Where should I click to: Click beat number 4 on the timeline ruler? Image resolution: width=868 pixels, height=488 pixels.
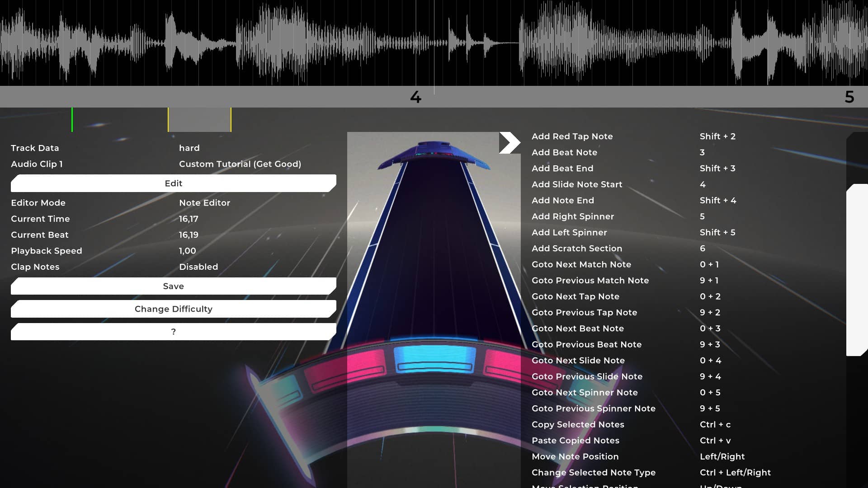pyautogui.click(x=415, y=97)
